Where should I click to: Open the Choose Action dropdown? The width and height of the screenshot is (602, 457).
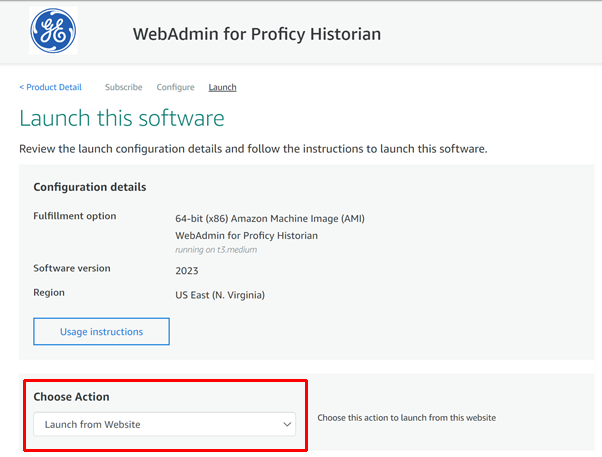(164, 424)
